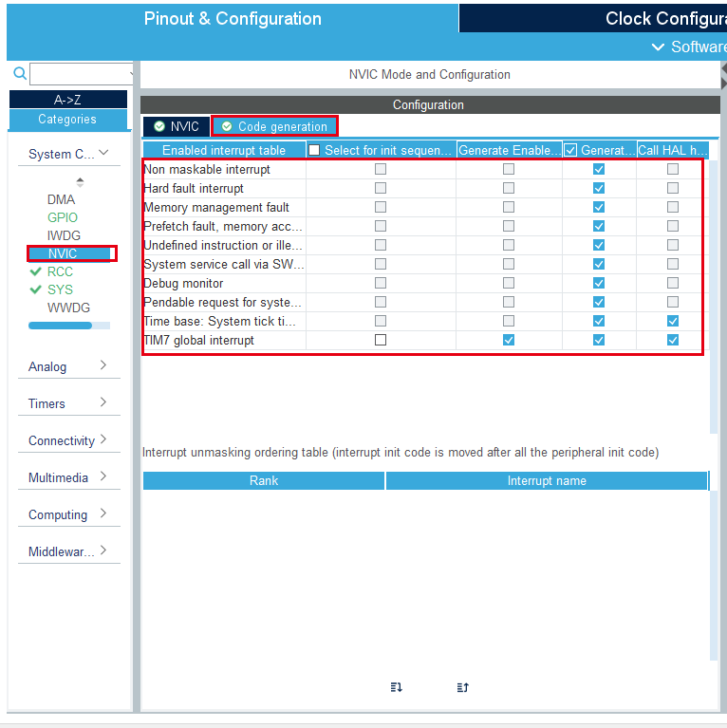Click the green check icon beside RCC
Image resolution: width=727 pixels, height=728 pixels.
(36, 271)
